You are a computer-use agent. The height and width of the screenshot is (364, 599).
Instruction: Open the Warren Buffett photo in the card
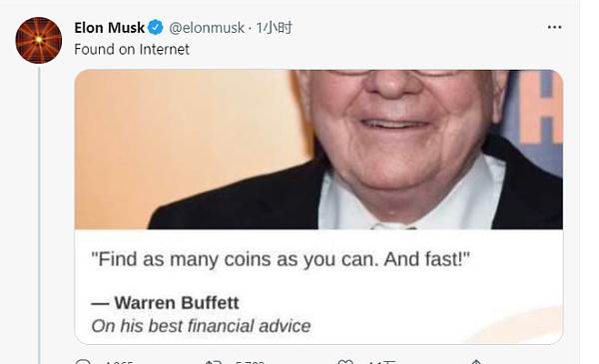pos(318,150)
